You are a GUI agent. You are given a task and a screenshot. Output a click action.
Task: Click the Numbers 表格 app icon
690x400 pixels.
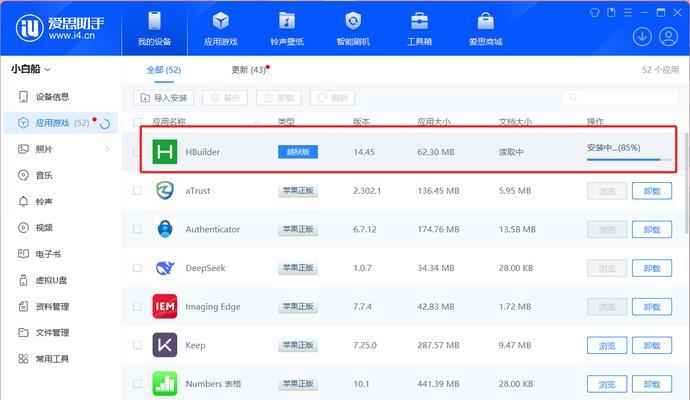click(165, 383)
